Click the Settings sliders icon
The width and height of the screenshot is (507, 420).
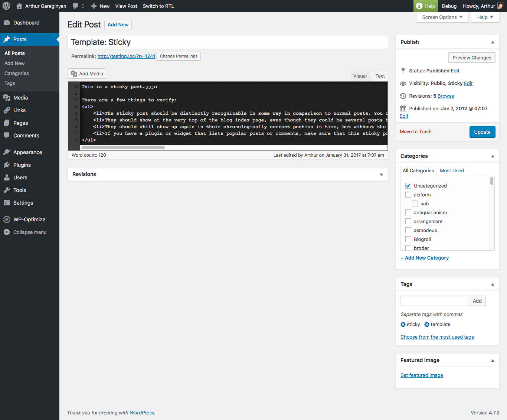(x=7, y=203)
